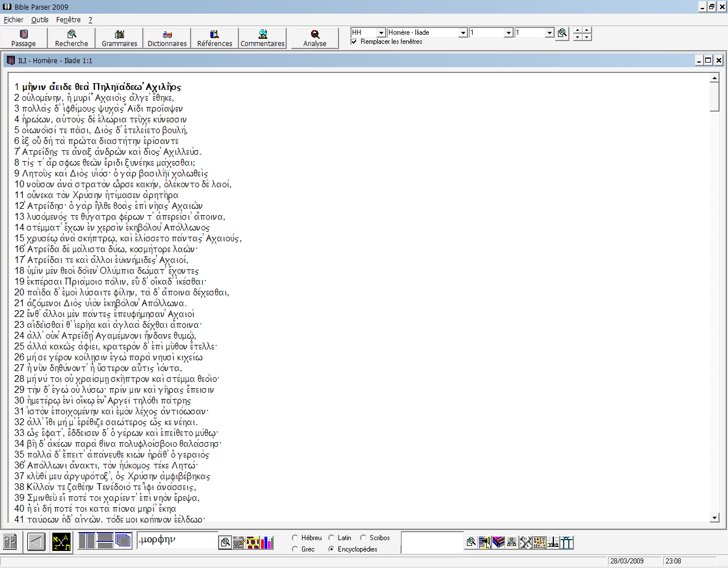
Task: Minimize the ILI - Homère - Iliade 1:1 window
Action: tap(699, 60)
